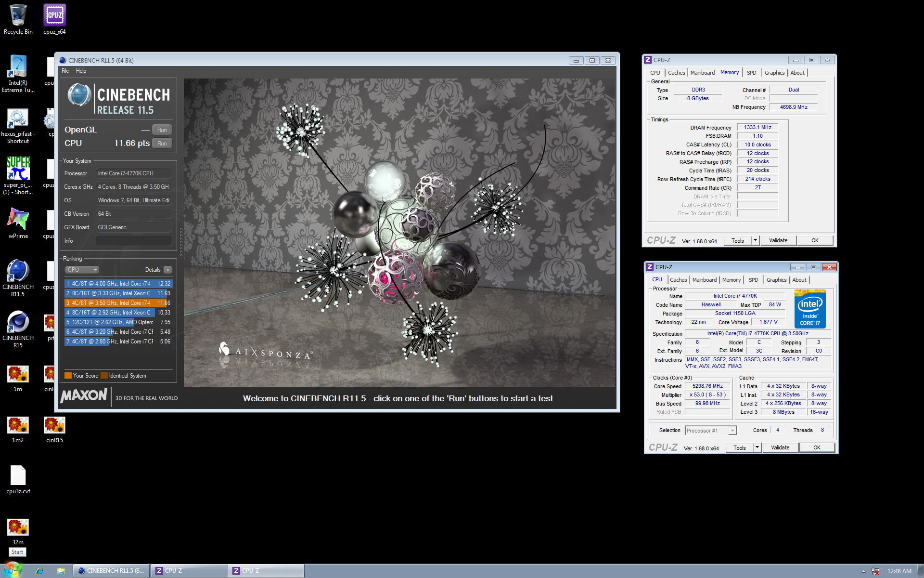Open the 32m image file icon

(x=18, y=532)
